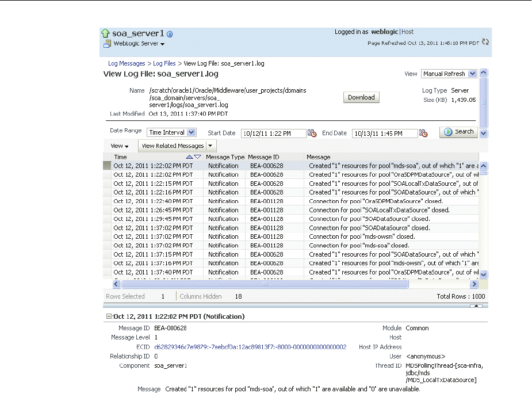Screen dimensions: 532x393
Task: Sort the Time column ascending
Action: pos(190,157)
